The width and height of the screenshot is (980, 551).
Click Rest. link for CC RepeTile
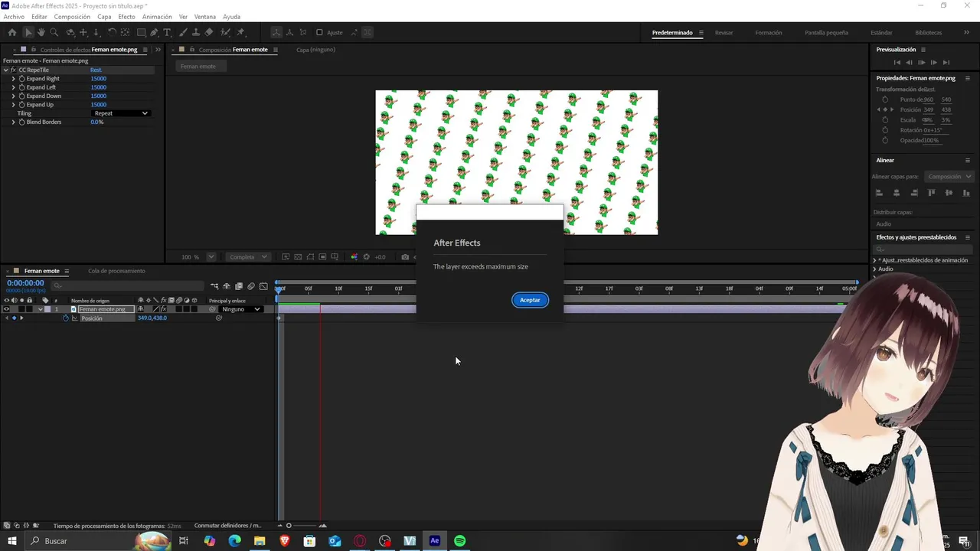coord(96,70)
